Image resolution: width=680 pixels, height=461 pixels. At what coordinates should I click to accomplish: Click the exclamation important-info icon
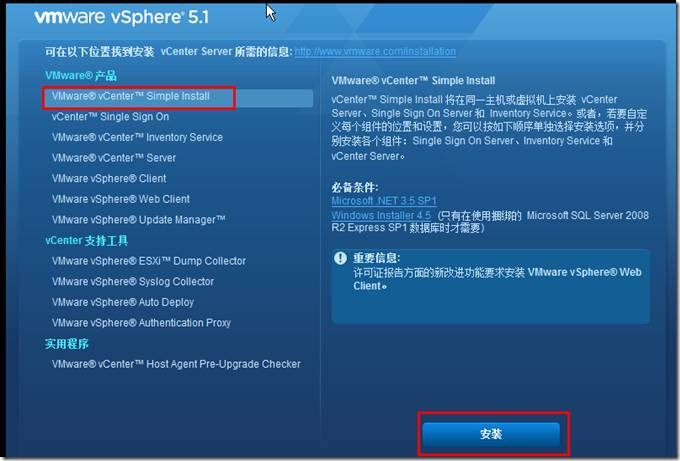pos(340,258)
